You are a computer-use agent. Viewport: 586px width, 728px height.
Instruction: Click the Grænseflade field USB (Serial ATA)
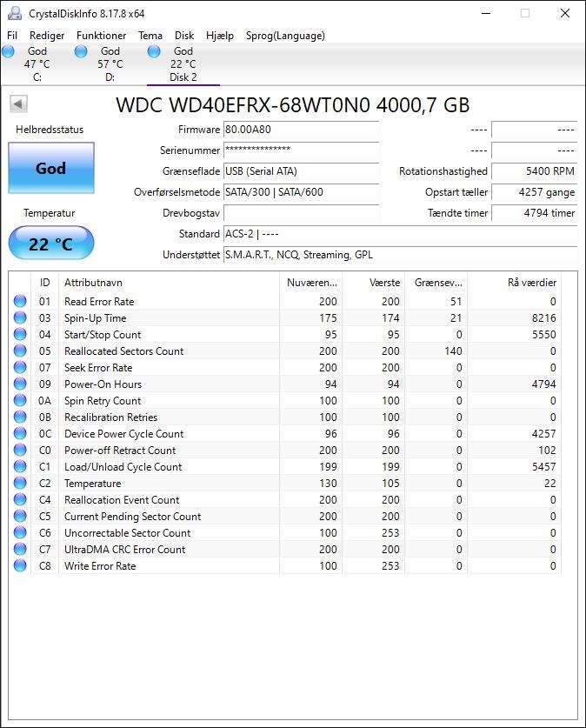(301, 171)
